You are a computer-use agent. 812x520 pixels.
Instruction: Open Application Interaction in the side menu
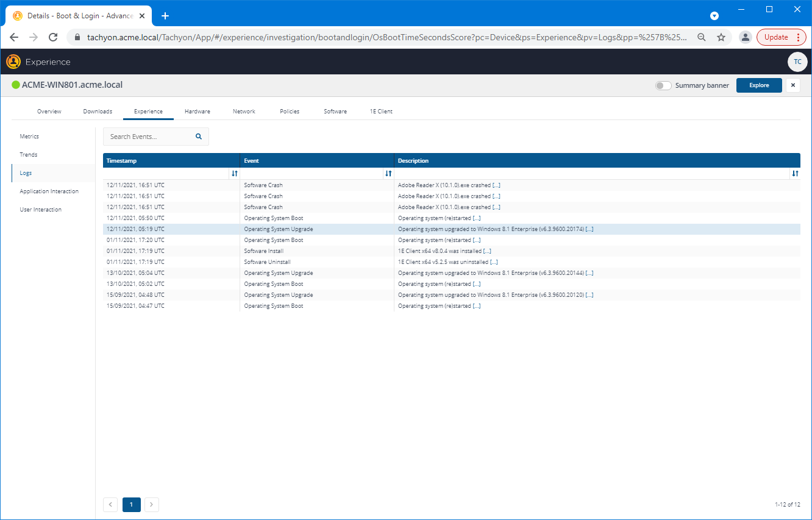click(49, 191)
